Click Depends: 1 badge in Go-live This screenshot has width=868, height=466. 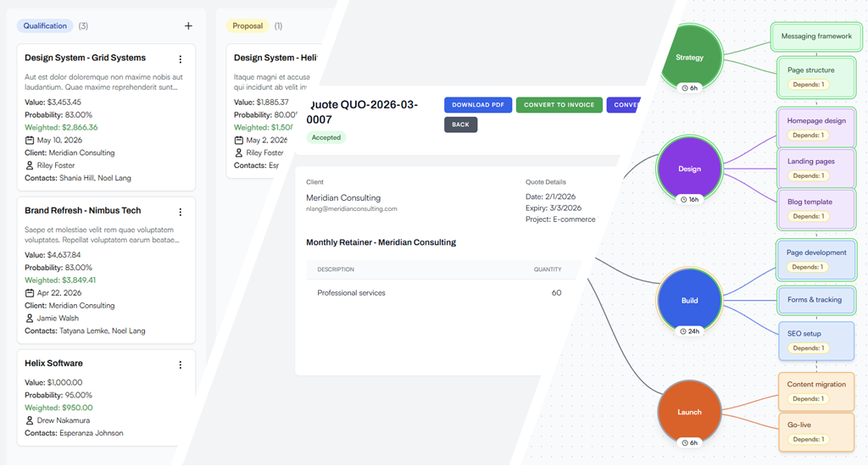(x=808, y=440)
